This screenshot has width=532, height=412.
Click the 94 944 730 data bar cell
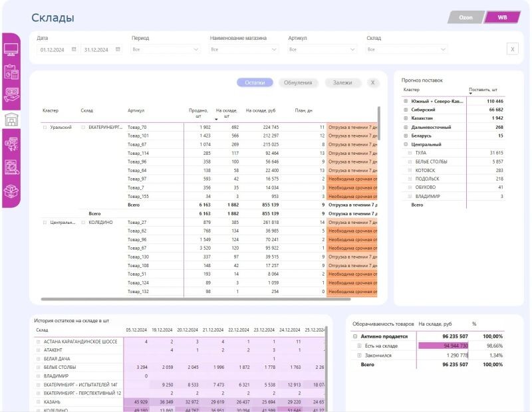[443, 346]
